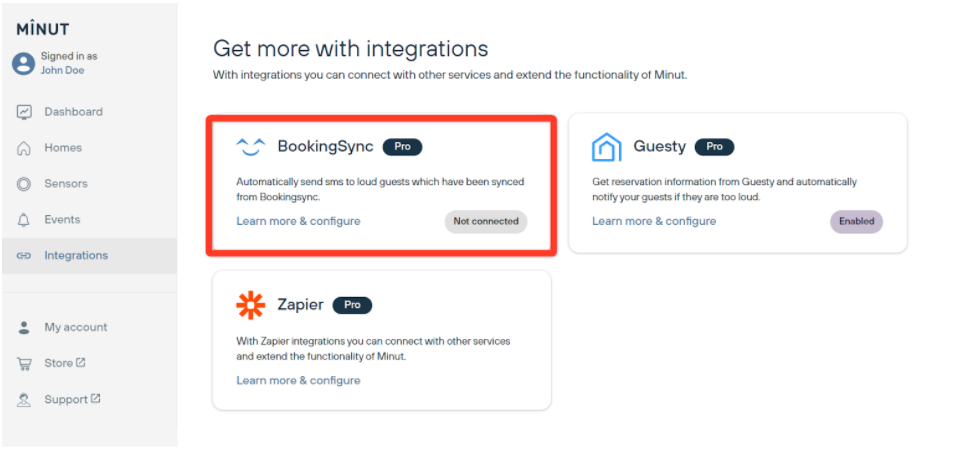Click the user avatar profile icon

pos(23,64)
